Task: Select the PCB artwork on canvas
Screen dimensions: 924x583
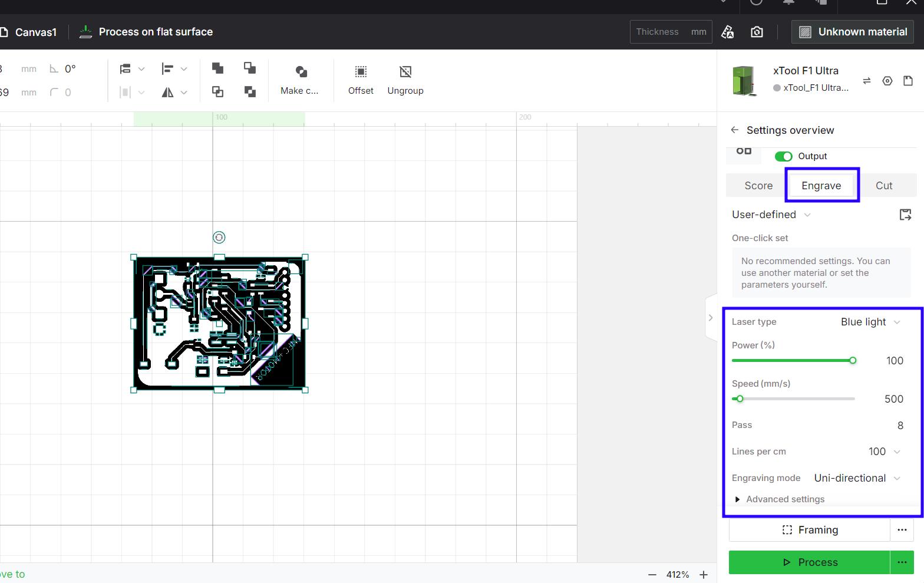Action: tap(219, 323)
